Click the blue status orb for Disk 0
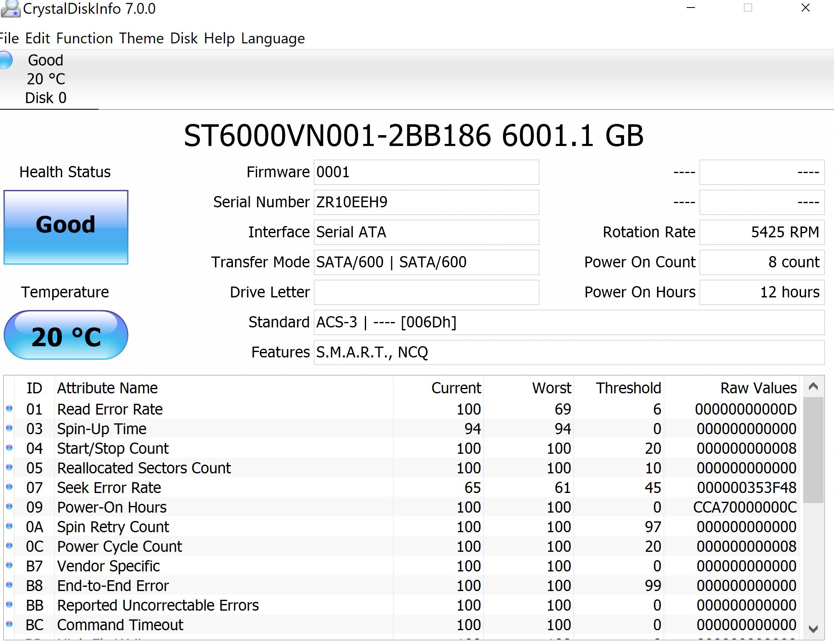Screen dimensions: 834x644 (5, 60)
